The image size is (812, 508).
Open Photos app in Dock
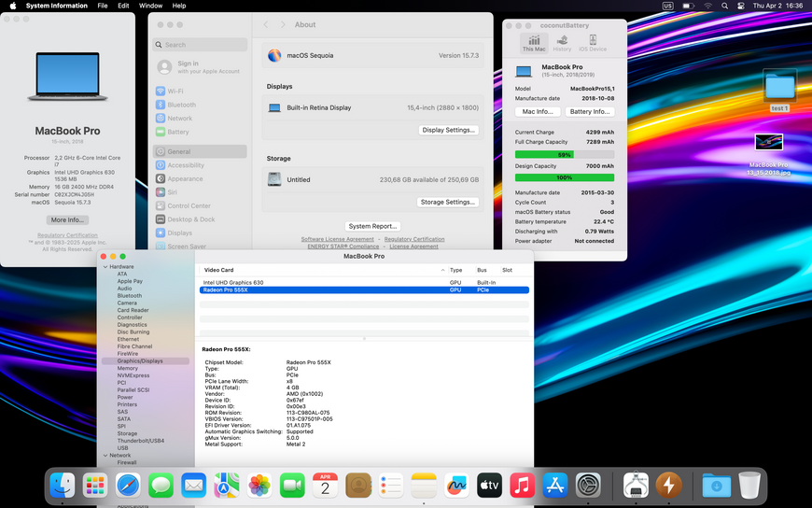tap(259, 486)
